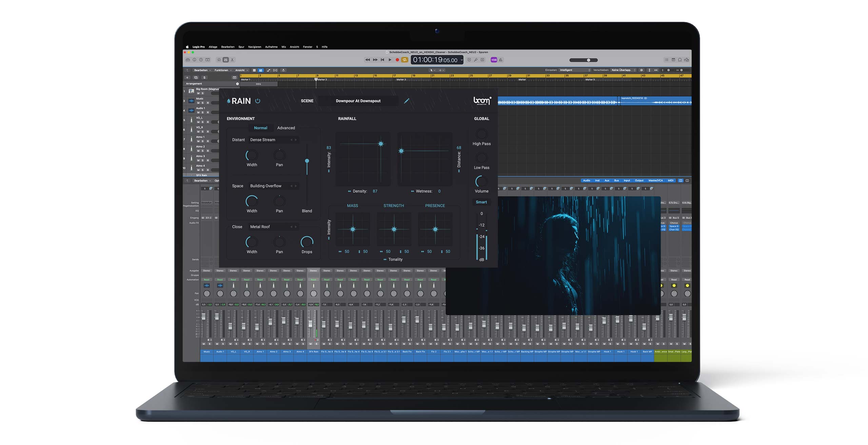Add new track with plus icon
The width and height of the screenshot is (868, 445).
[x=187, y=78]
